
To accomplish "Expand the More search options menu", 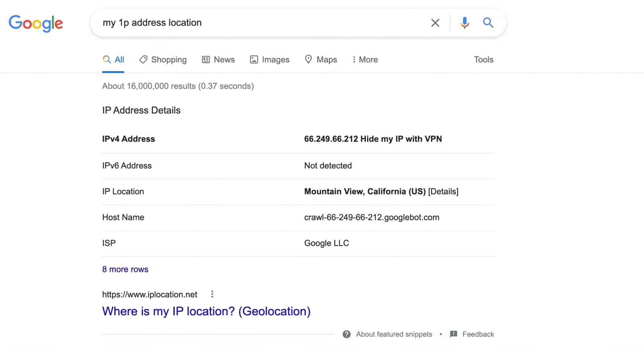I will [365, 60].
